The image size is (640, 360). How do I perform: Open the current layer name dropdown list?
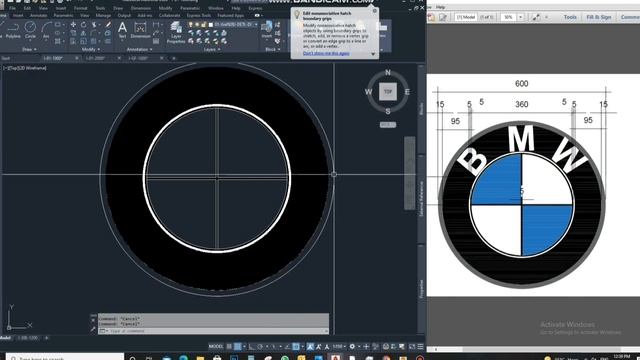pyautogui.click(x=256, y=25)
